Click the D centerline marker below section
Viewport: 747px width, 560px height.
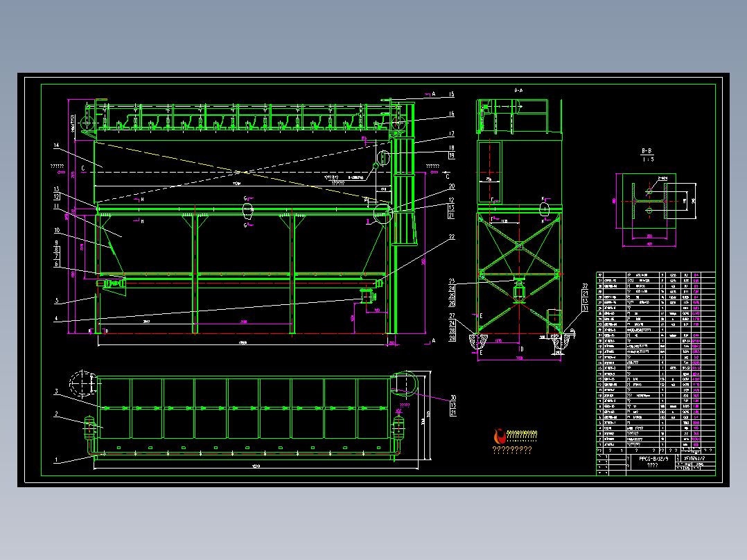(x=521, y=349)
